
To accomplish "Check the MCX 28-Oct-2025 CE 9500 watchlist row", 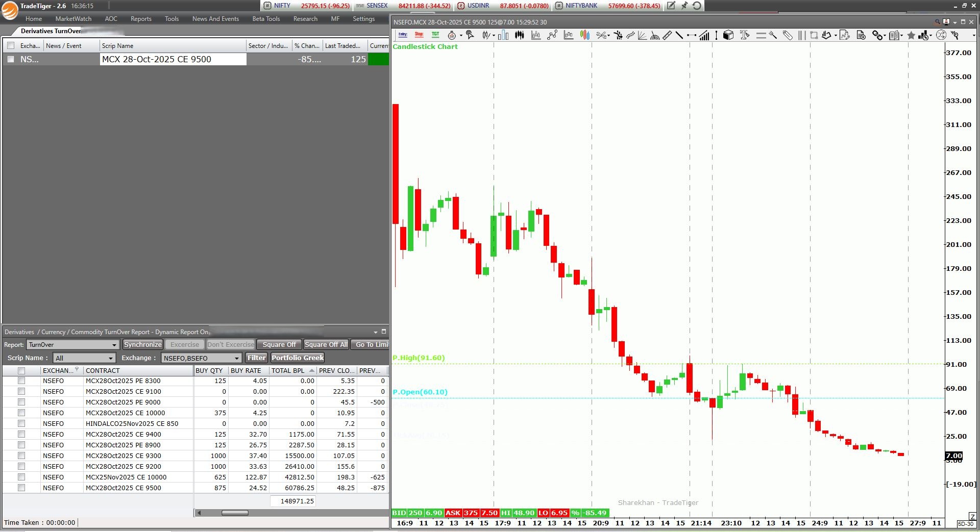I will click(11, 59).
